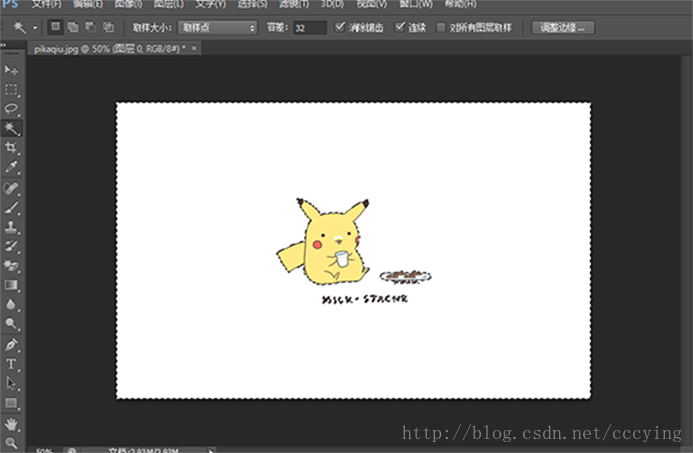Select the Healing Brush tool
The image size is (693, 453).
click(x=11, y=189)
